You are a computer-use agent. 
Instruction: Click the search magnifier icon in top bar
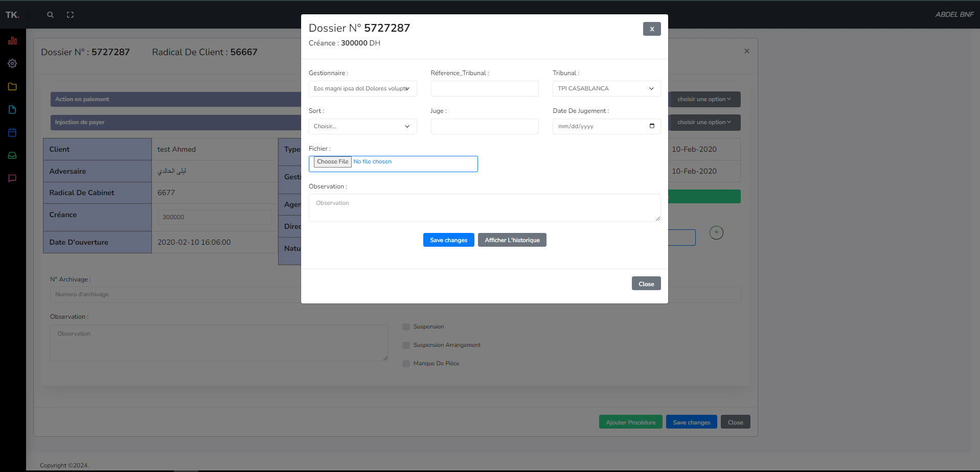[50, 15]
